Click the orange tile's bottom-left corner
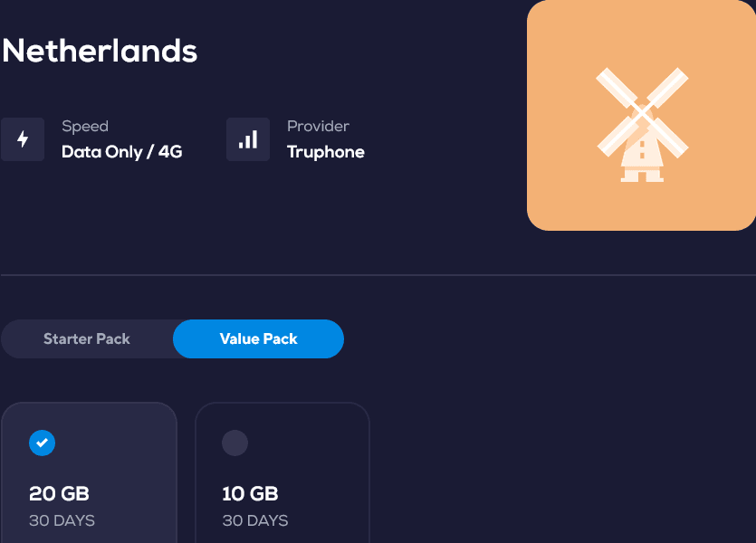Image resolution: width=756 pixels, height=543 pixels. point(538,220)
